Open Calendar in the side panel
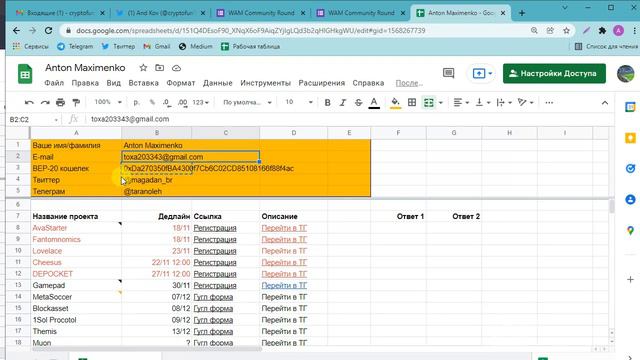Screen dimensions: 640x360 pyautogui.click(x=630, y=107)
